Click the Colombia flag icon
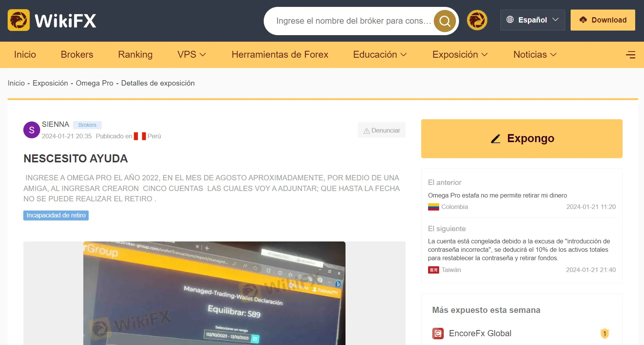 433,207
